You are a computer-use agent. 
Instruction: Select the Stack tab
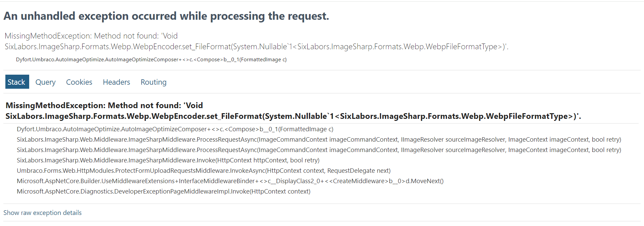(17, 82)
